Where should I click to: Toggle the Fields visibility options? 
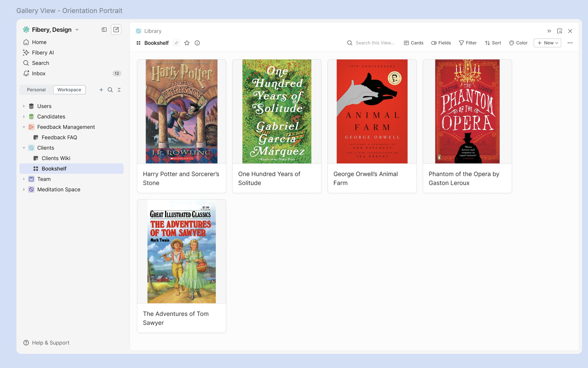pyautogui.click(x=441, y=43)
